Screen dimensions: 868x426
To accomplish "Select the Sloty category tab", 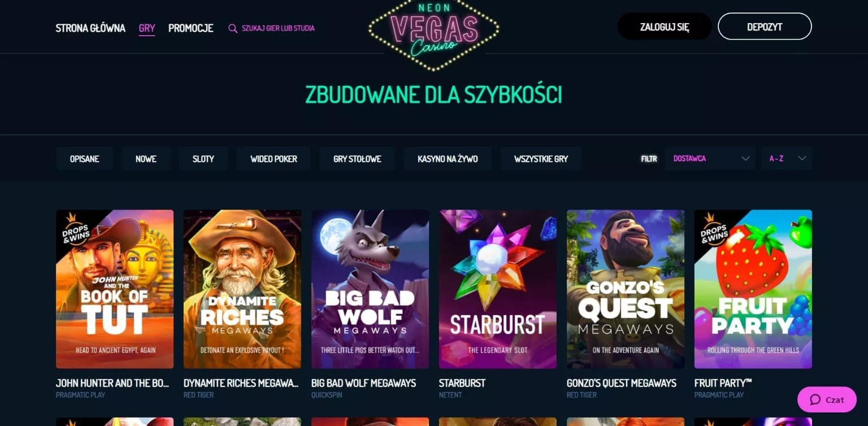I will [x=203, y=159].
